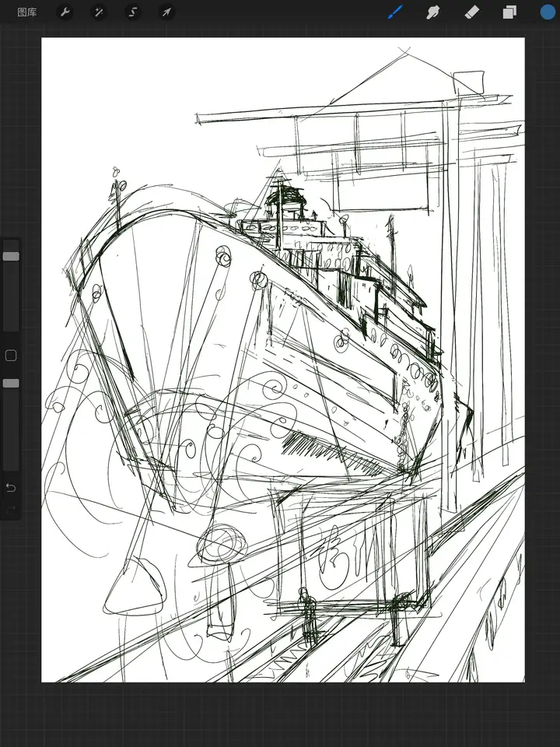Open the Actions wrench menu

click(x=65, y=12)
